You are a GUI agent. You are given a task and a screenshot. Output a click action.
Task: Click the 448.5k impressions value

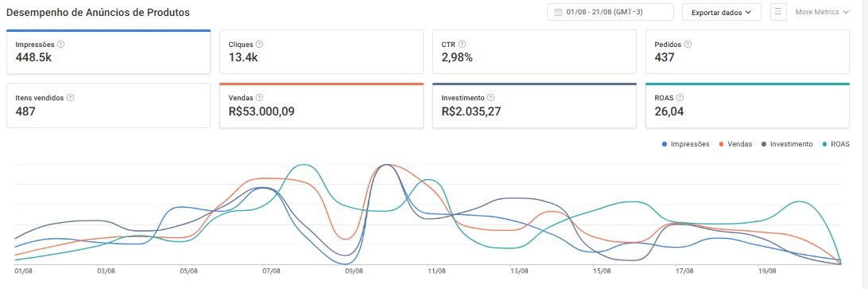[33, 57]
